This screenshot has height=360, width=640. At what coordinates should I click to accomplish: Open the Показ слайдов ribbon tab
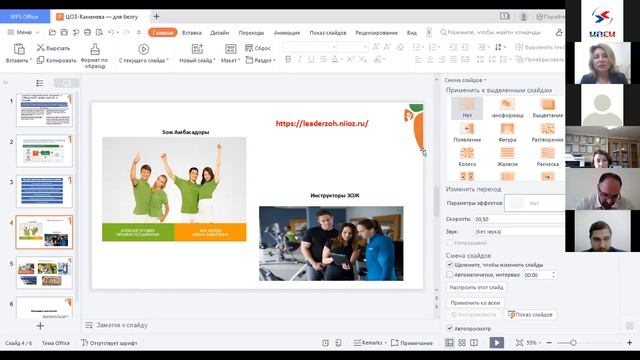coord(328,33)
